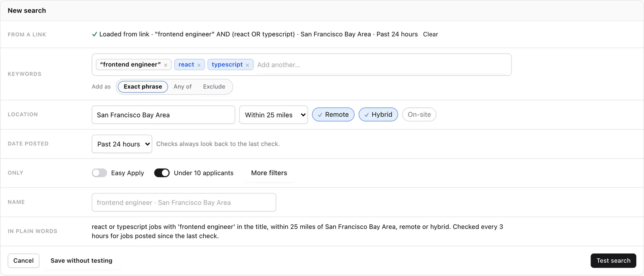This screenshot has width=644, height=276.
Task: Open More filters
Action: coord(269,173)
